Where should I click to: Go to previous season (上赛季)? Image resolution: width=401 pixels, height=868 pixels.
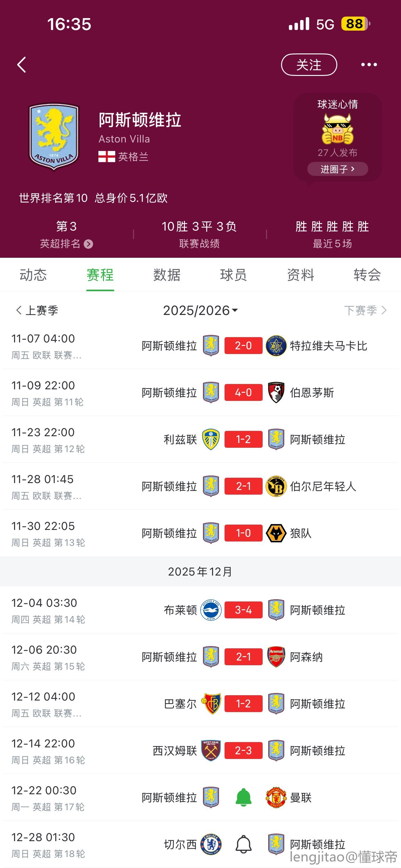pyautogui.click(x=37, y=310)
